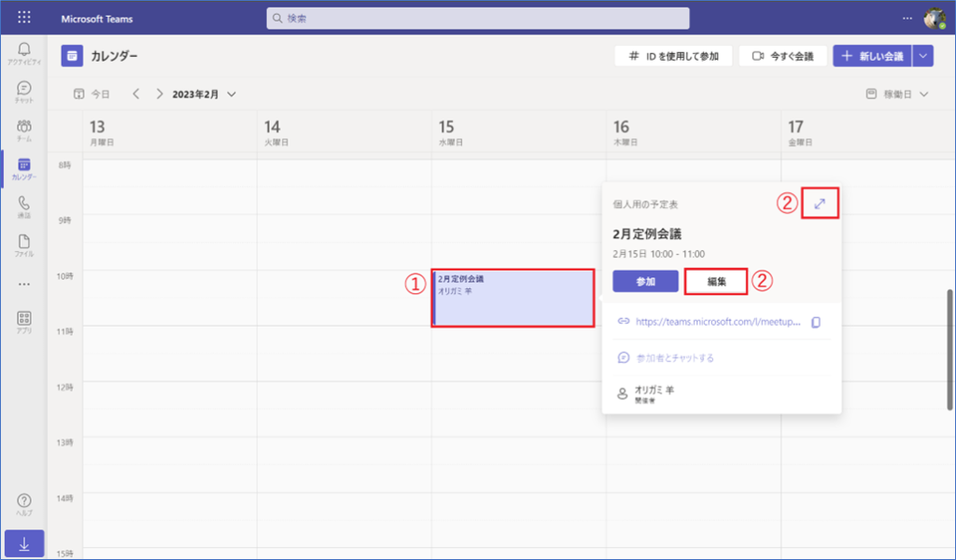The height and width of the screenshot is (560, 956).
Task: Open Calls in the left sidebar
Action: click(24, 206)
